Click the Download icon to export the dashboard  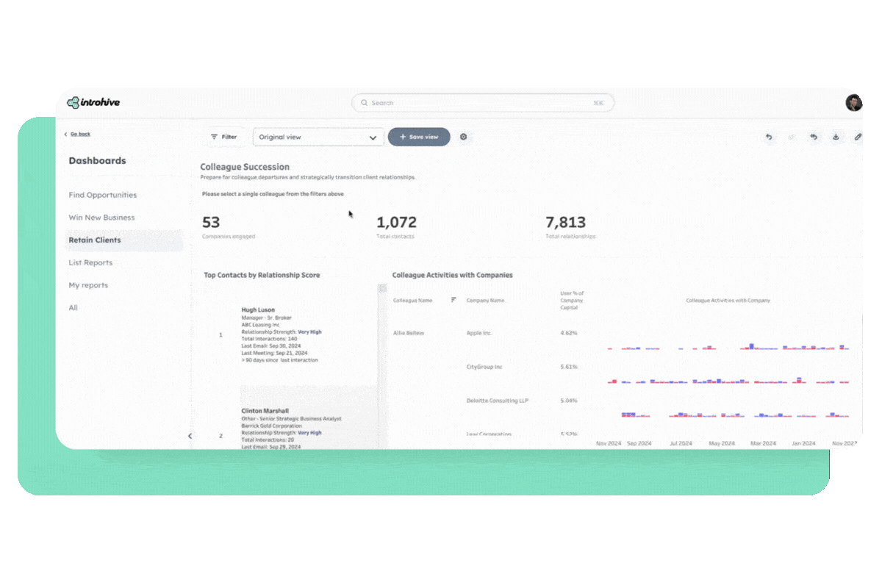[x=836, y=137]
